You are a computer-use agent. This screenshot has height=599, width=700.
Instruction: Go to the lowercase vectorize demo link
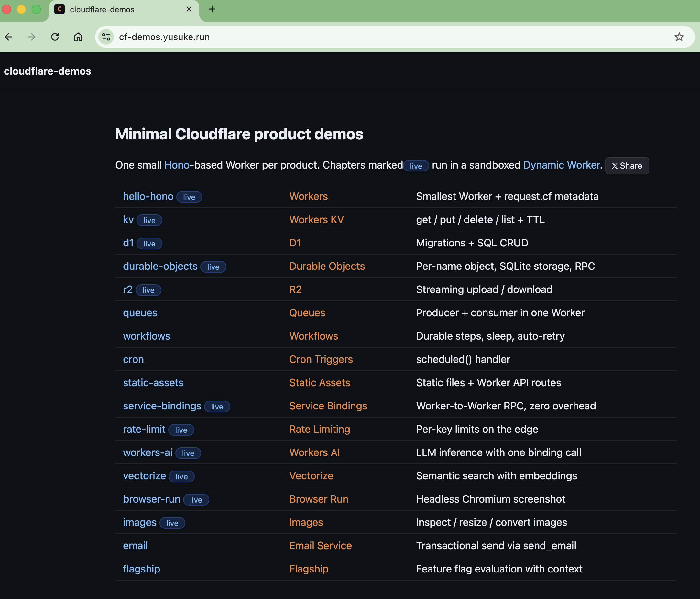coord(145,476)
